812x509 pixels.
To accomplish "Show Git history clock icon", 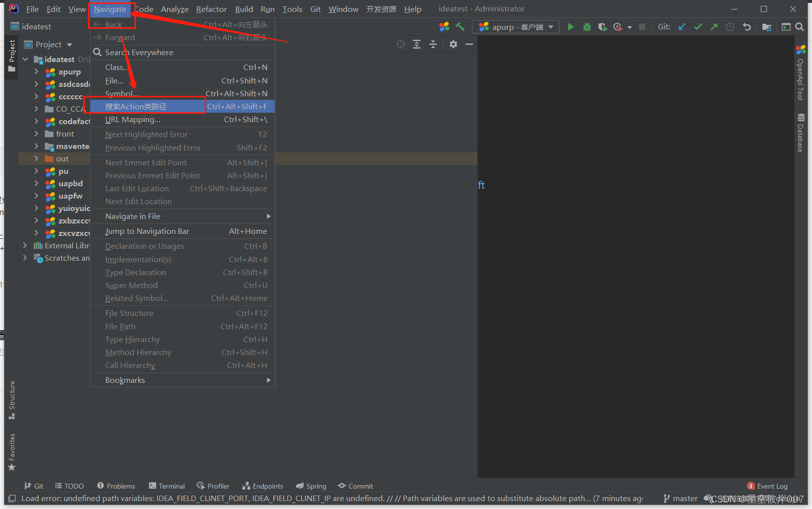I will (x=730, y=27).
